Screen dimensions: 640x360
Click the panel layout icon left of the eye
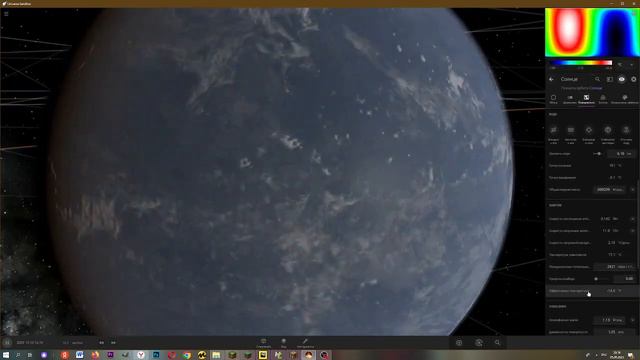click(609, 79)
